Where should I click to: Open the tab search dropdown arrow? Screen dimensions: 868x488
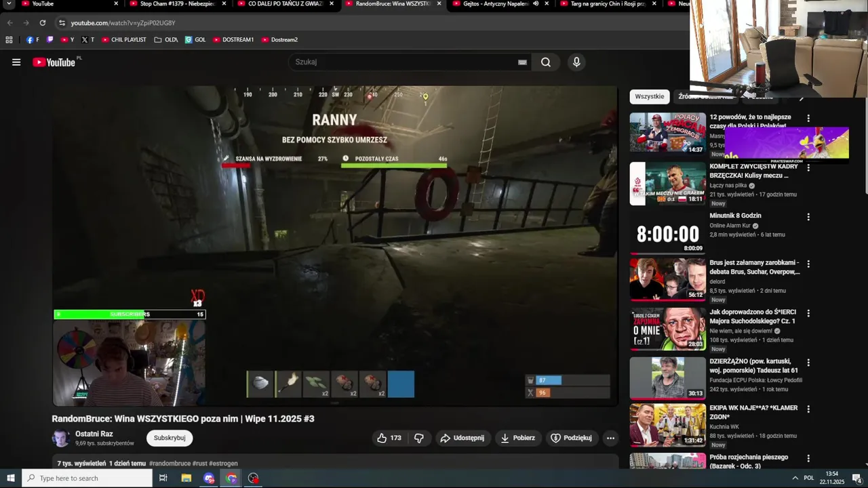coord(9,4)
